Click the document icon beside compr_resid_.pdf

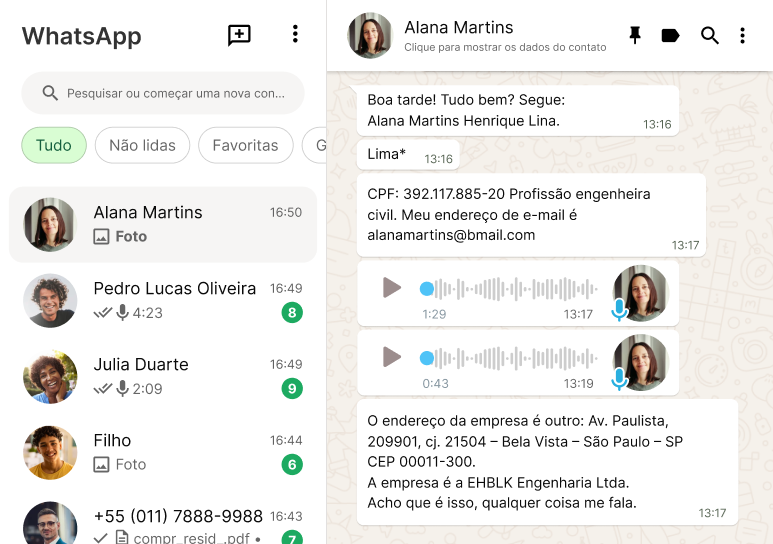pyautogui.click(x=122, y=537)
